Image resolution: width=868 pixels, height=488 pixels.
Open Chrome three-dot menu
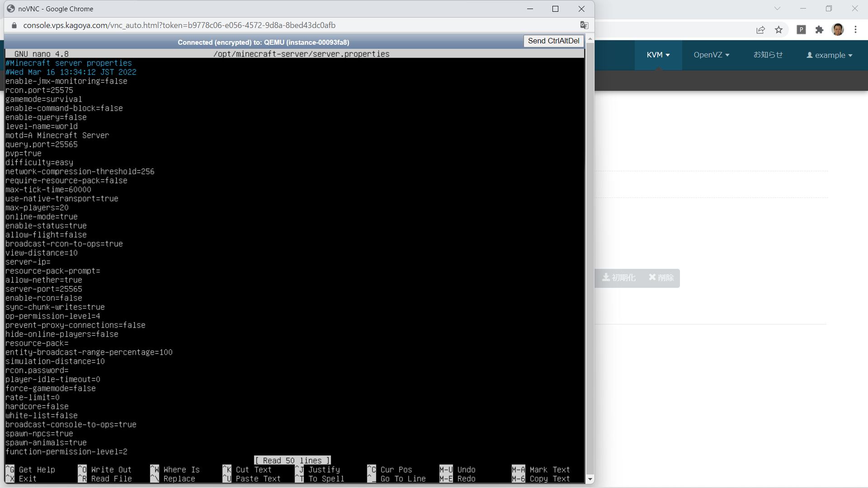(x=855, y=30)
